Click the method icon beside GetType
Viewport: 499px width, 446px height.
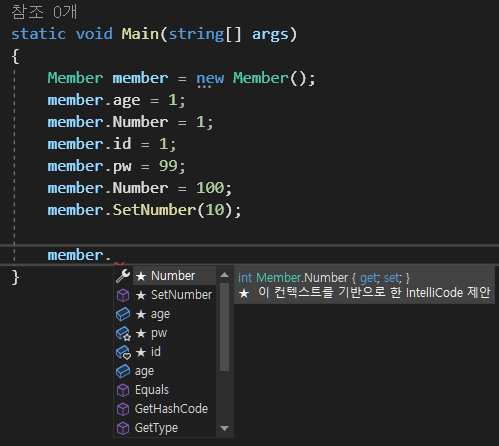(x=123, y=428)
